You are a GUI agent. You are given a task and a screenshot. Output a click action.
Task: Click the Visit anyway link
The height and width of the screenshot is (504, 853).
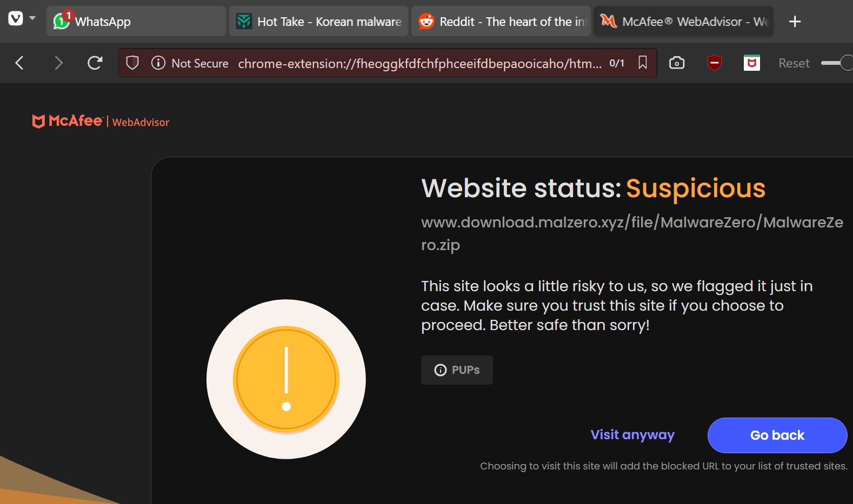(632, 435)
